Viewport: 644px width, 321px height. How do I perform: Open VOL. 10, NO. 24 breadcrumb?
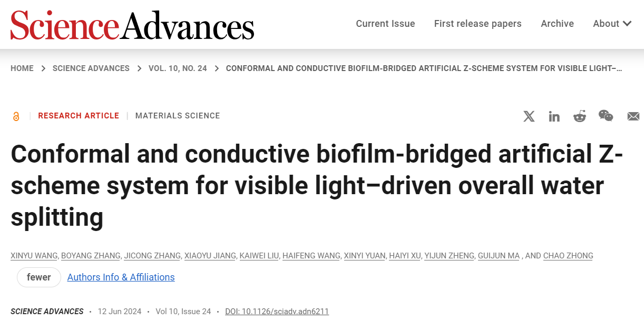178,68
